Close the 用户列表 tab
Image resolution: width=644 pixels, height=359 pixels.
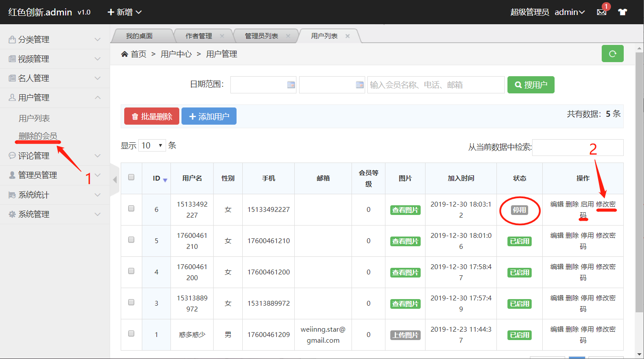pyautogui.click(x=348, y=36)
